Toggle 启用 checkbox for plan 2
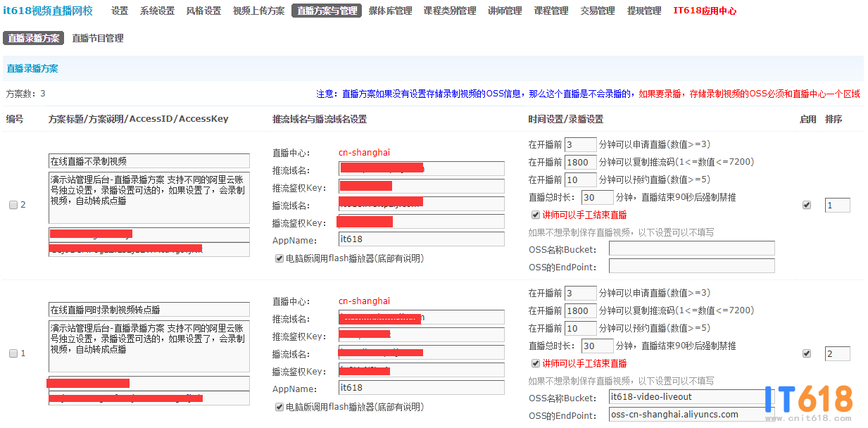 [x=807, y=205]
